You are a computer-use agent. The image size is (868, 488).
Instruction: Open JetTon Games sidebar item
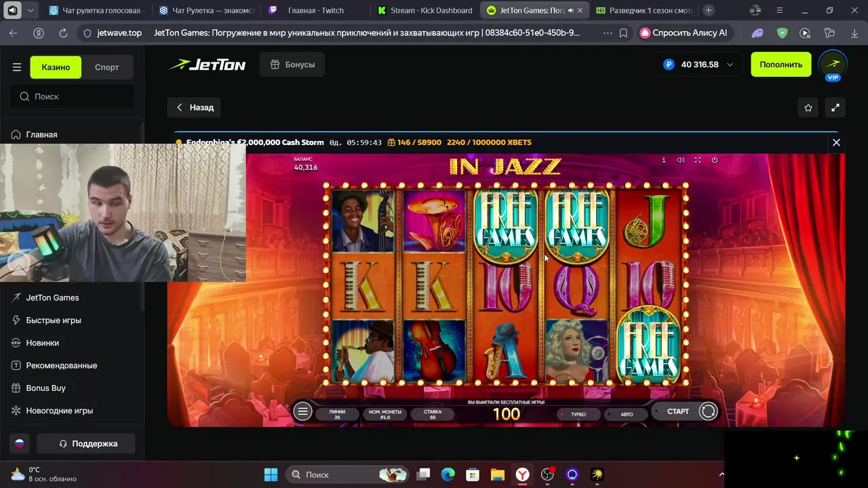(52, 298)
